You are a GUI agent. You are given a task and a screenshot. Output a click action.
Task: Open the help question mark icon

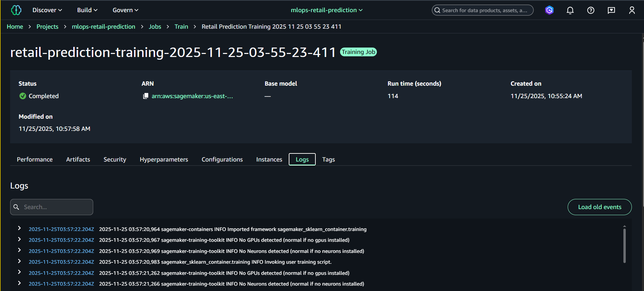(591, 10)
